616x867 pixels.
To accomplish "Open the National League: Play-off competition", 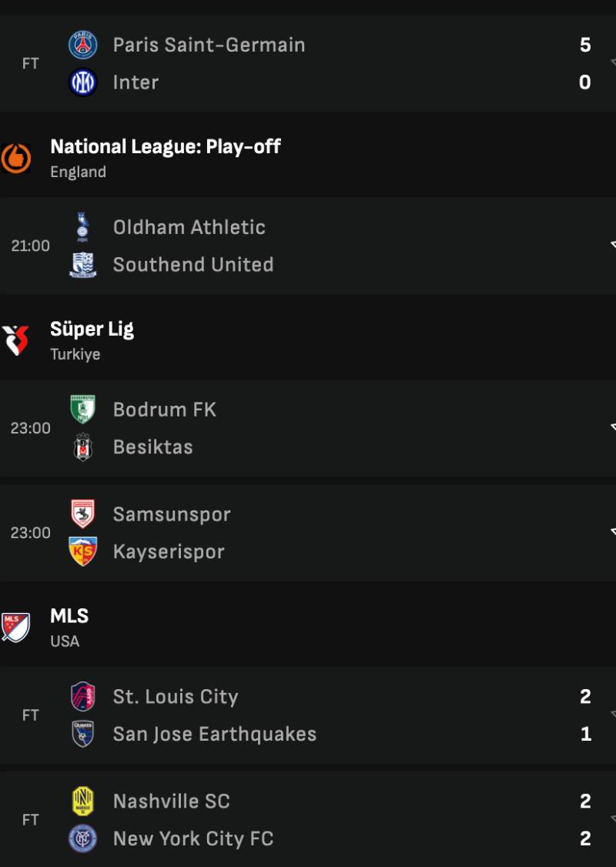I will 166,146.
